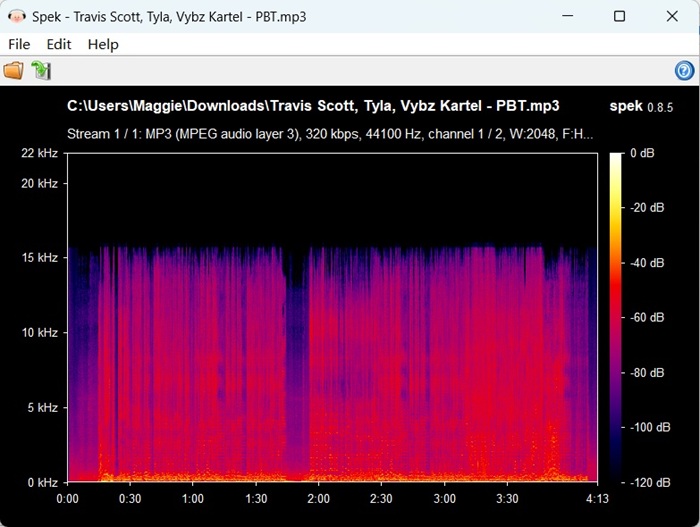Click the 2:30 time label
700x527 pixels.
click(x=381, y=498)
